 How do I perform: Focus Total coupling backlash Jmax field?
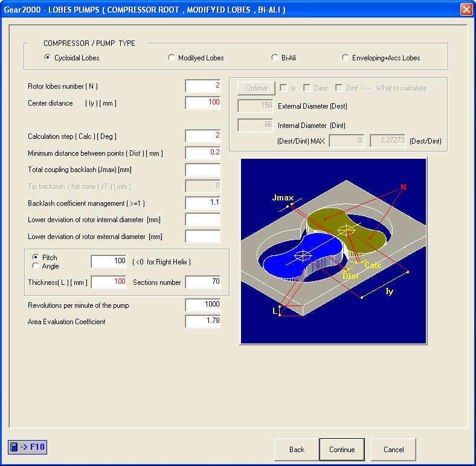tap(203, 170)
